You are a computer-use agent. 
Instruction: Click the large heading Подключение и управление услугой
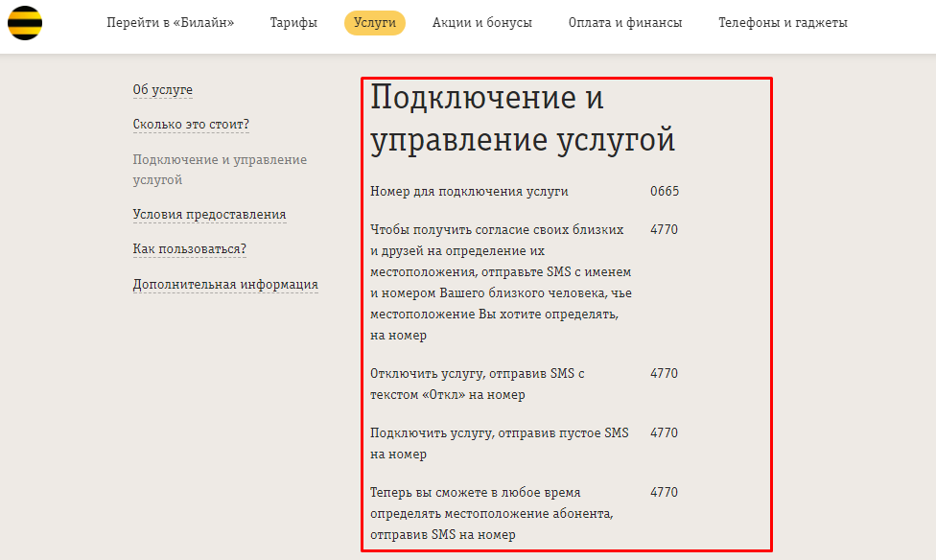pos(523,119)
